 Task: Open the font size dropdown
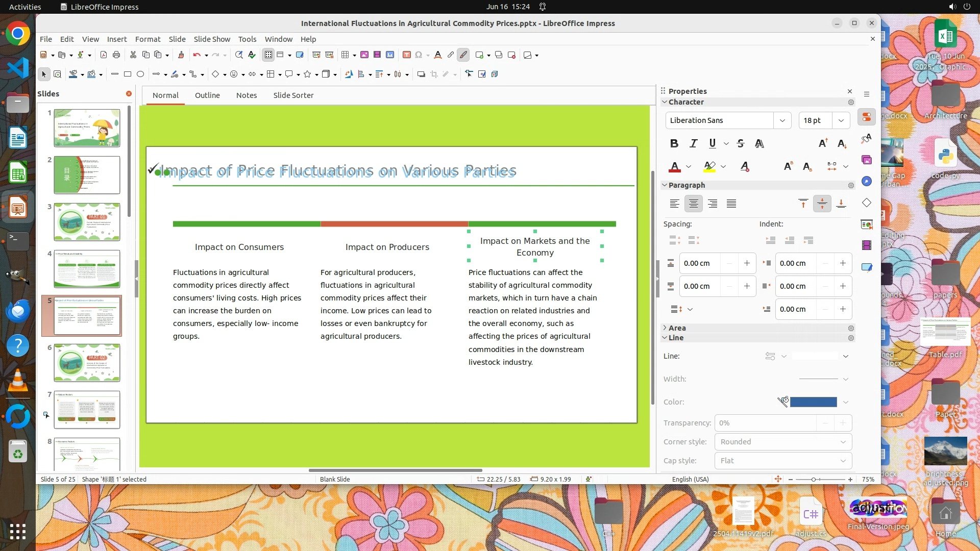[841, 120]
